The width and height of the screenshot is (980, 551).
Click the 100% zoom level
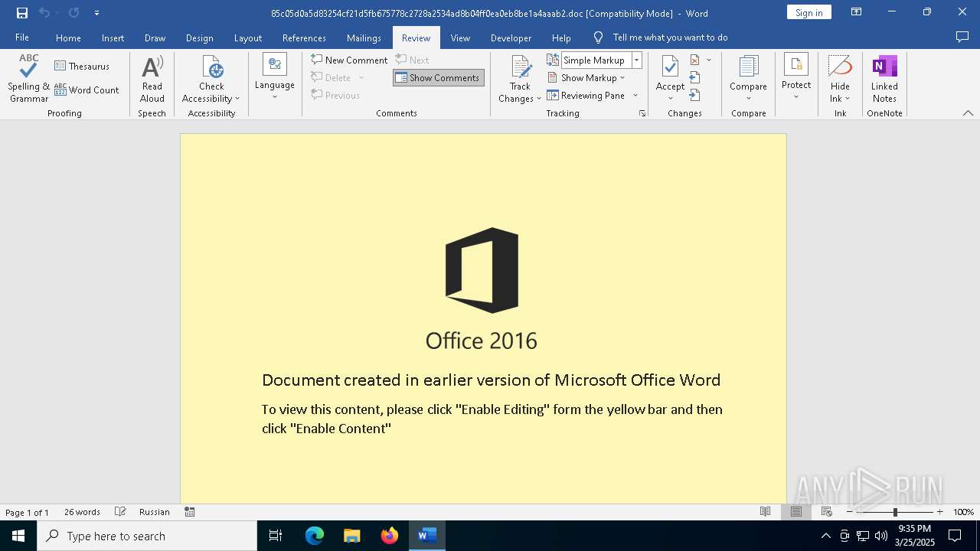pos(963,512)
